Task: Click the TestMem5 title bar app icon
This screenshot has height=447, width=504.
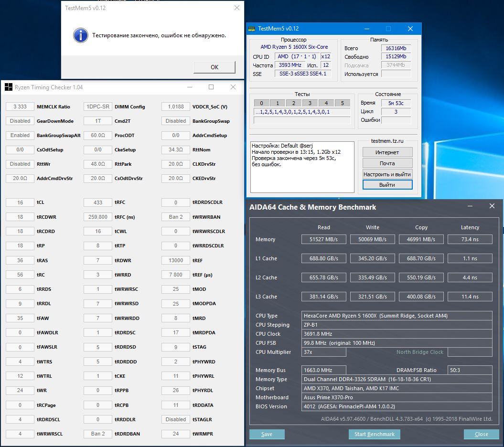Action: (252, 29)
